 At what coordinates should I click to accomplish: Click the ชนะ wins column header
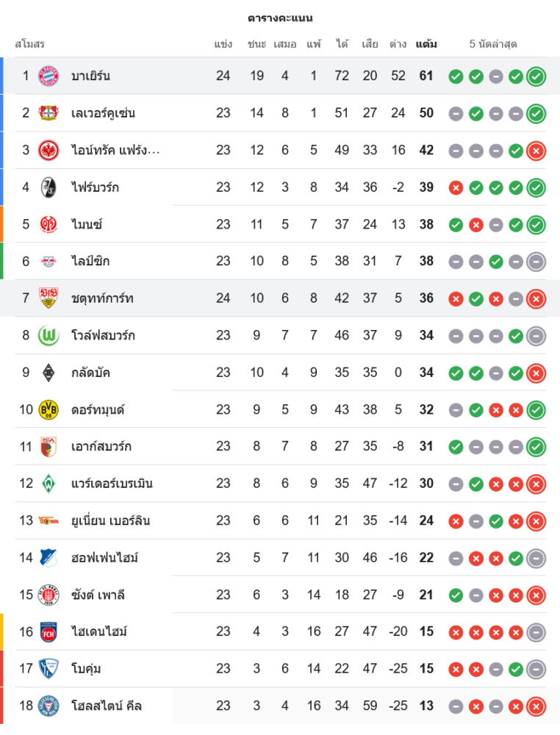click(x=256, y=44)
